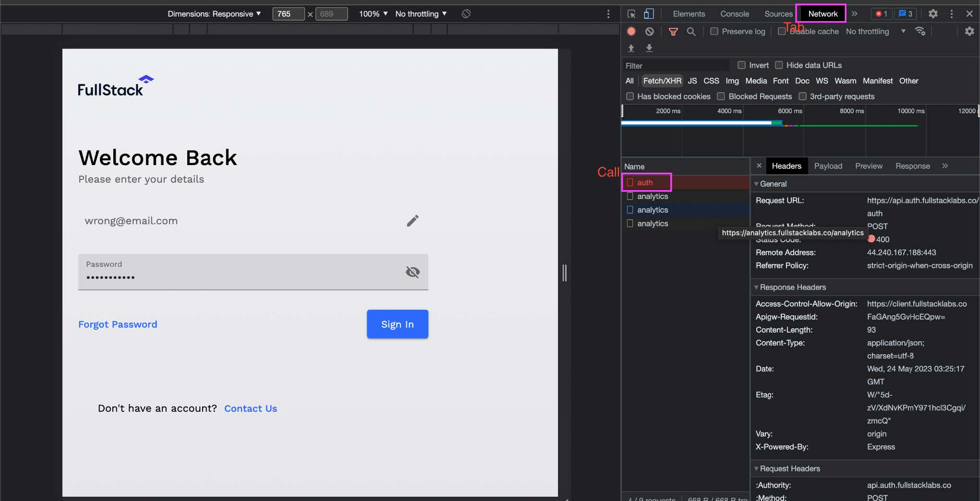Switch to the Elements tab
This screenshot has width=980, height=501.
pos(689,14)
